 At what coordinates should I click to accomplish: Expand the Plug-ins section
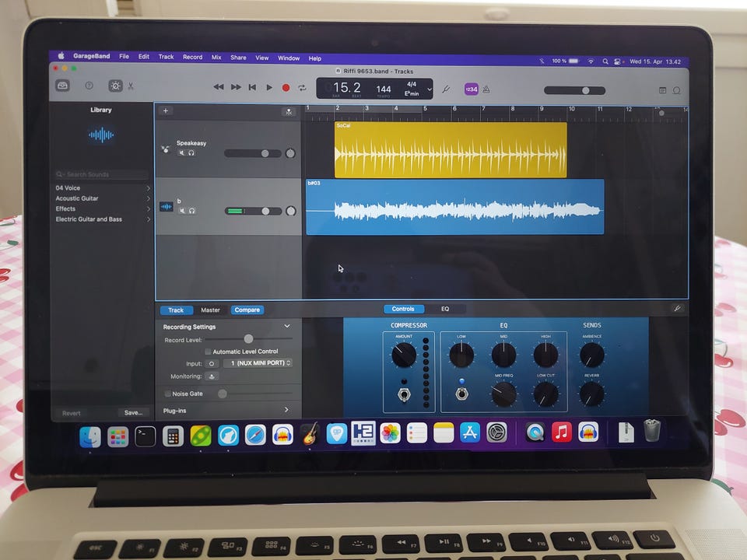(286, 410)
